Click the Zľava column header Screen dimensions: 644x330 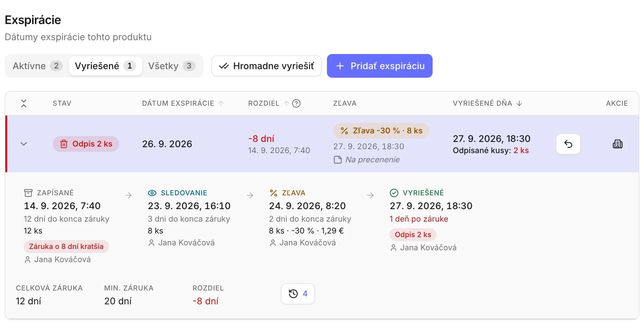pyautogui.click(x=345, y=103)
